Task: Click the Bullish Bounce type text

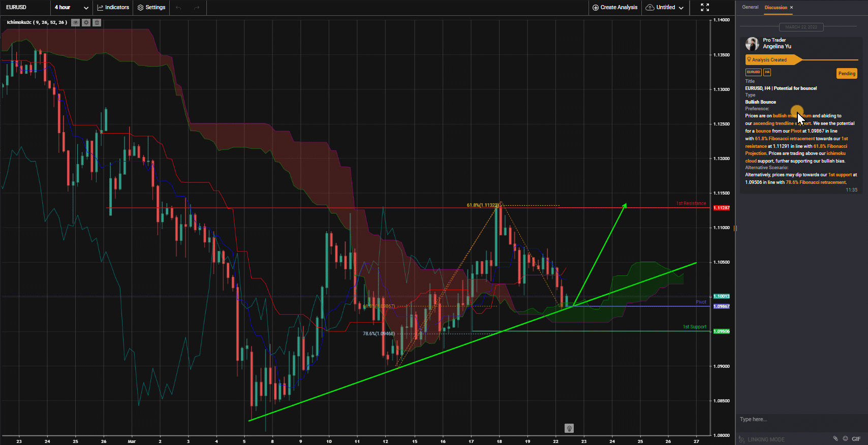Action: pos(761,102)
